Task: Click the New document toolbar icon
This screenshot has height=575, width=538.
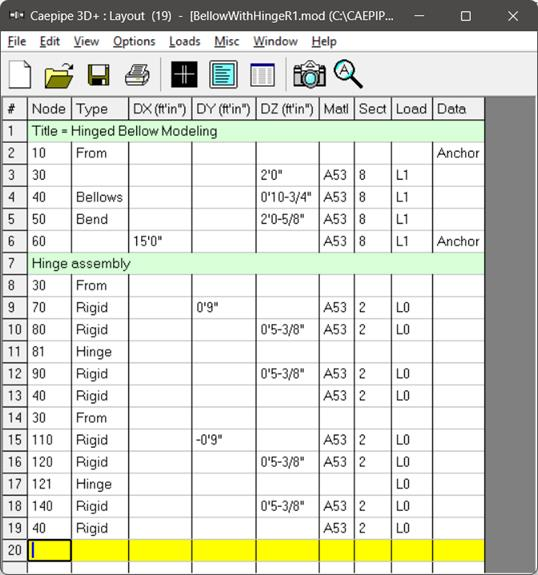Action: coord(20,74)
